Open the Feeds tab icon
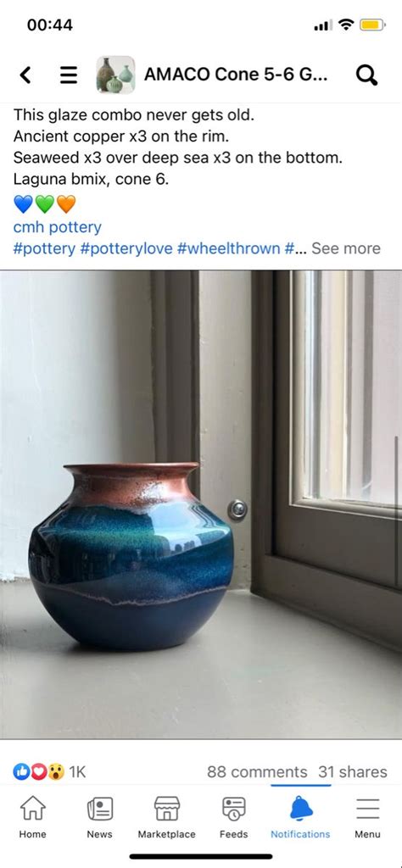 234,809
